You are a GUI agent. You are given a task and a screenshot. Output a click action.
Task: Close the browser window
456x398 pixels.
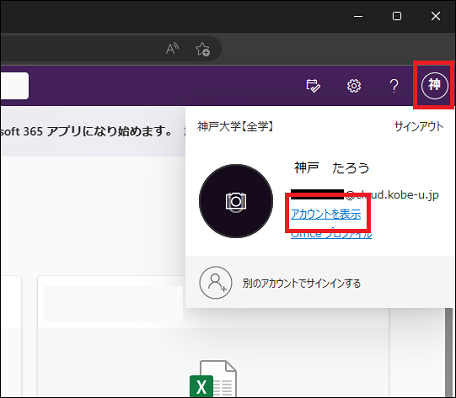coord(435,16)
